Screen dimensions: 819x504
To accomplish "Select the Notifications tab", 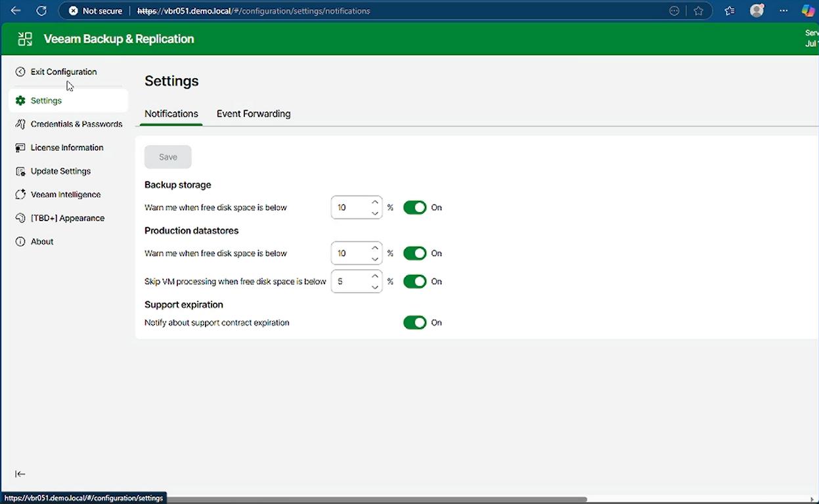I will coord(171,114).
